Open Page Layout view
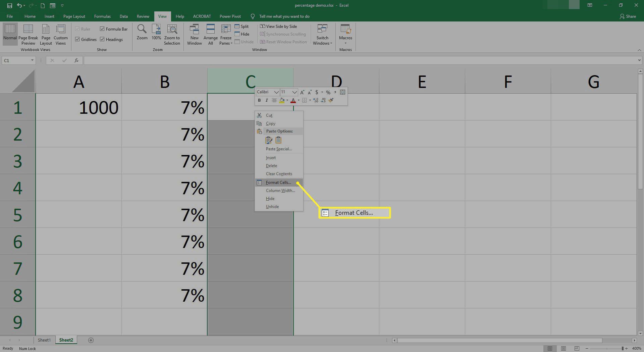Image resolution: width=644 pixels, height=352 pixels. (x=46, y=35)
